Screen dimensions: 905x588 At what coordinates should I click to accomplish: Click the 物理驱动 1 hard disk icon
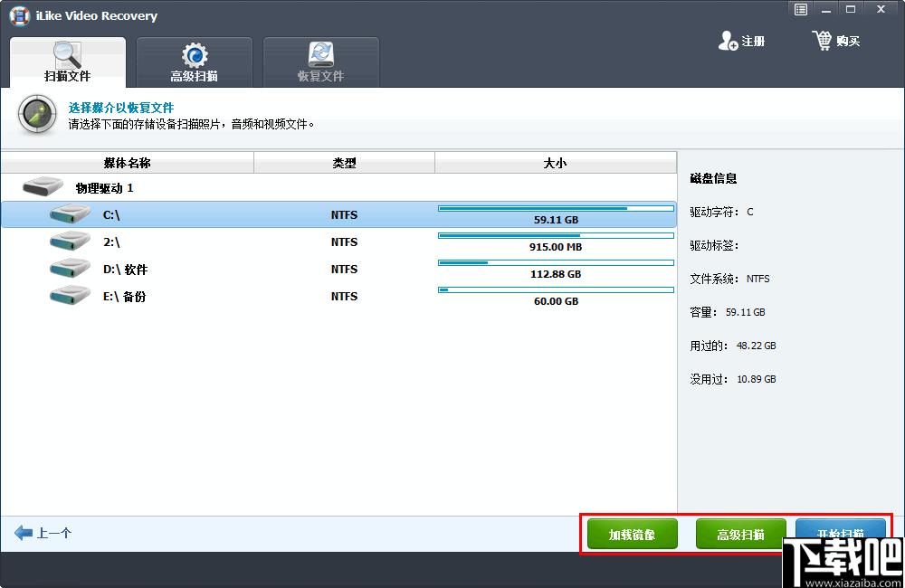tap(43, 188)
